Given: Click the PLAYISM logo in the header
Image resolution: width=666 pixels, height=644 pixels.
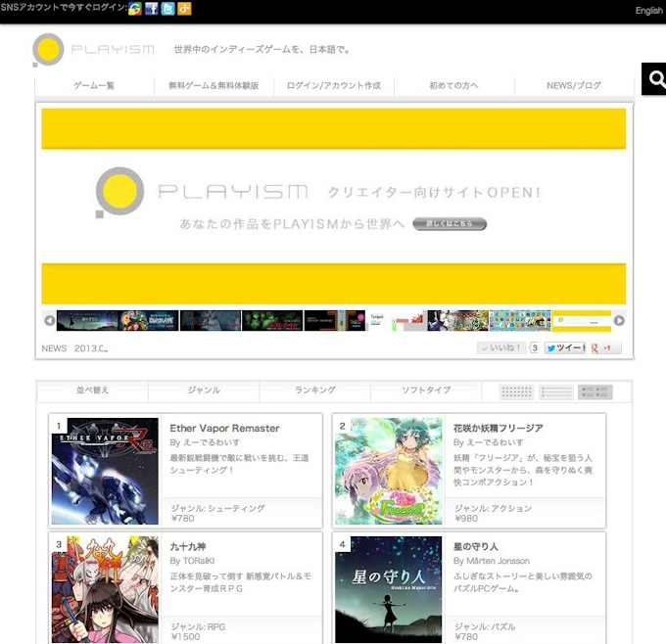Looking at the screenshot, I should [x=92, y=50].
